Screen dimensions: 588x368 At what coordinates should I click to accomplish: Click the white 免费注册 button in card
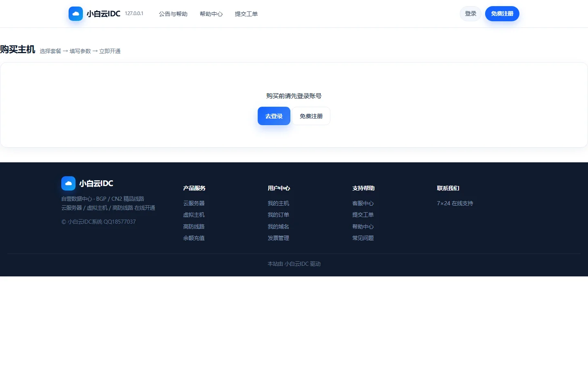click(311, 116)
